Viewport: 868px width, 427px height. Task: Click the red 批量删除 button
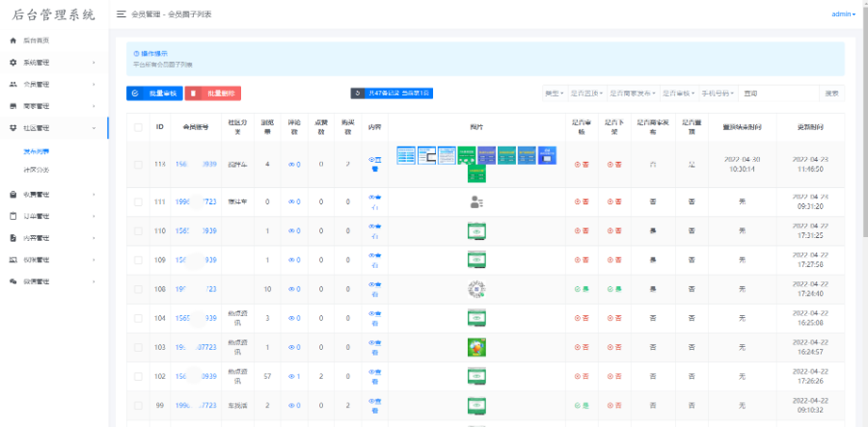[x=212, y=93]
